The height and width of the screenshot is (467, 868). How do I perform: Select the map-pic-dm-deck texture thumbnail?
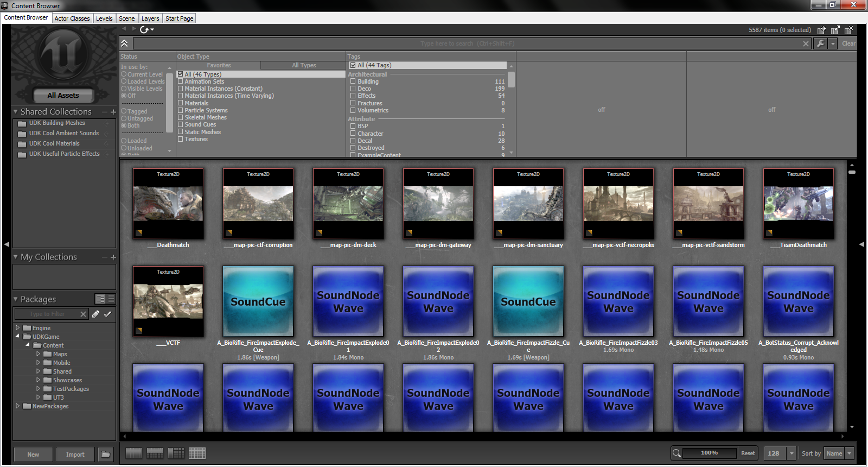(348, 204)
